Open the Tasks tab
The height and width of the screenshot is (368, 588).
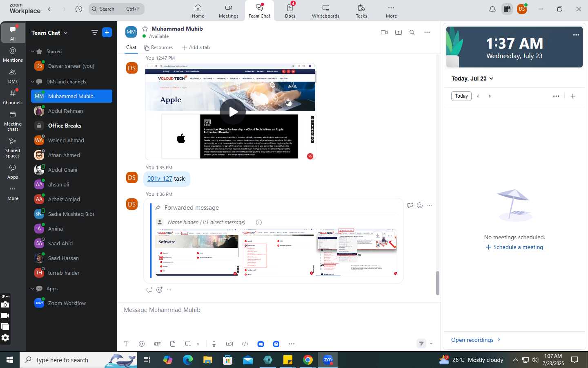pos(361,11)
